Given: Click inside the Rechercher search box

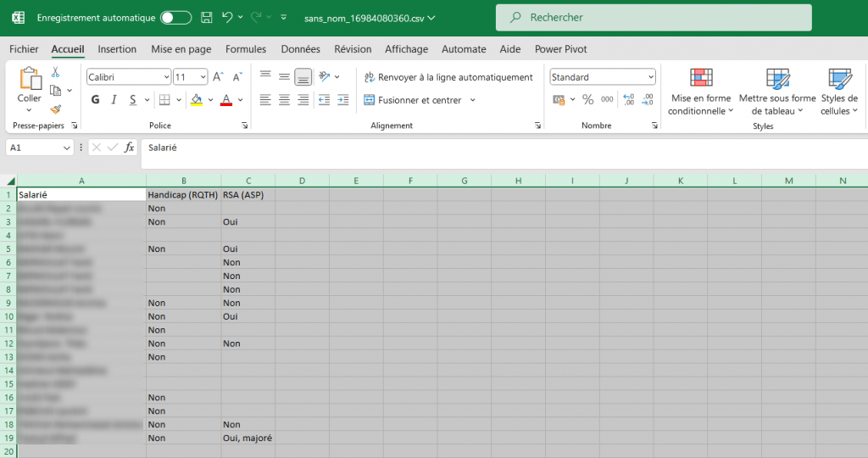Looking at the screenshot, I should click(x=654, y=18).
